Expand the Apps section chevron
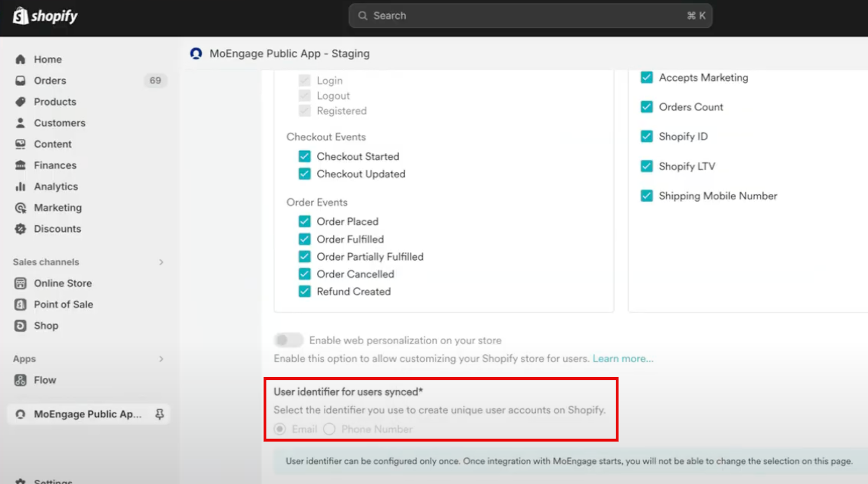 point(161,359)
